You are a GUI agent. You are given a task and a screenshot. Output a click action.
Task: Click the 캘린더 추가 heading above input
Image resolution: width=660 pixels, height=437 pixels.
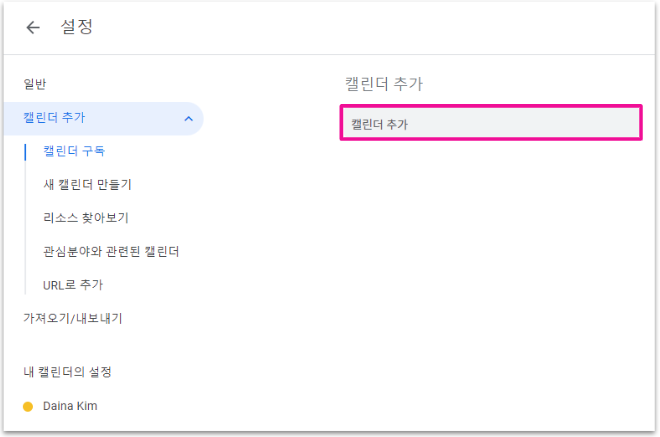click(x=392, y=83)
